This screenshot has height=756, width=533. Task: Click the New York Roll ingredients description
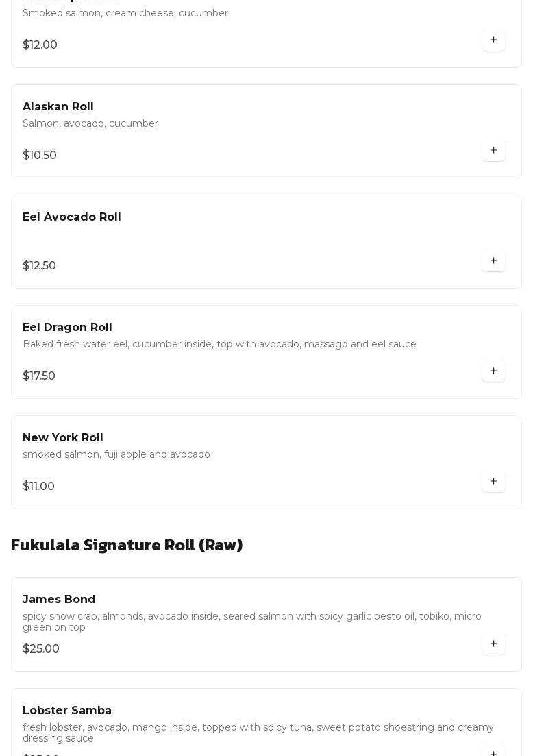[x=116, y=454]
